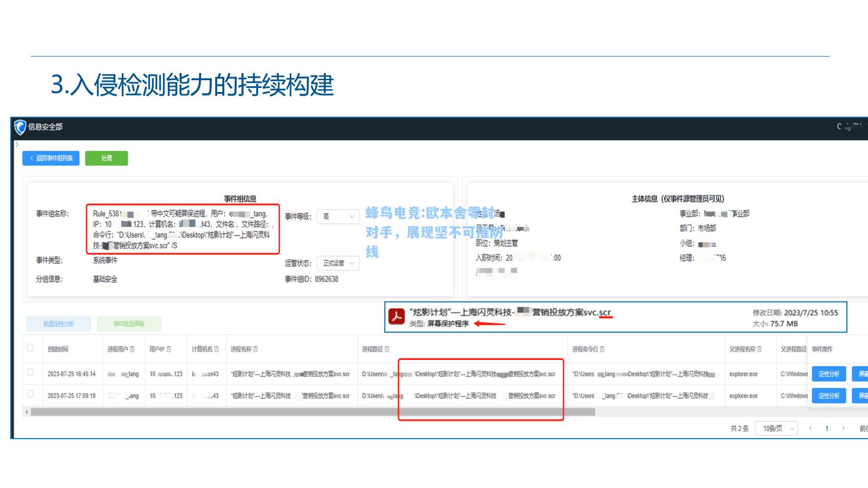Go to next page with right arrow
Screen dimensions: 868x488
coord(843,428)
